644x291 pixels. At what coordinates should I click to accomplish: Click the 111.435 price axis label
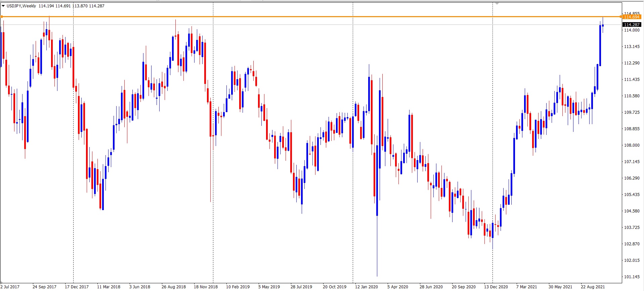click(x=632, y=79)
